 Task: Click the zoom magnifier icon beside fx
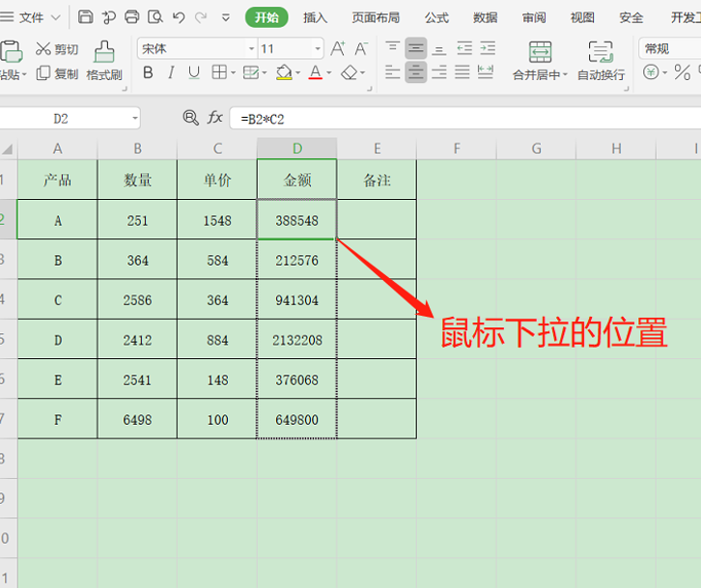191,118
